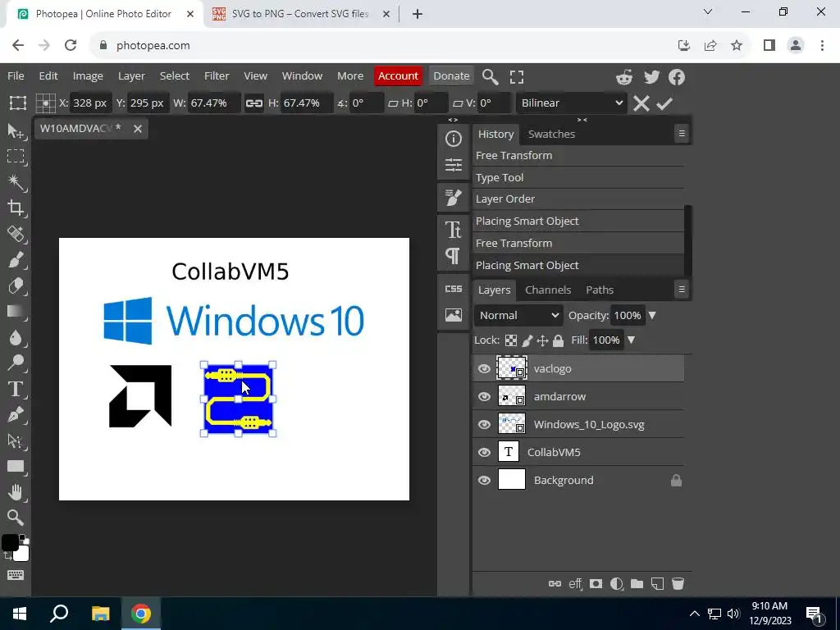Expand the Fill slider arrow
The width and height of the screenshot is (840, 630).
(631, 340)
